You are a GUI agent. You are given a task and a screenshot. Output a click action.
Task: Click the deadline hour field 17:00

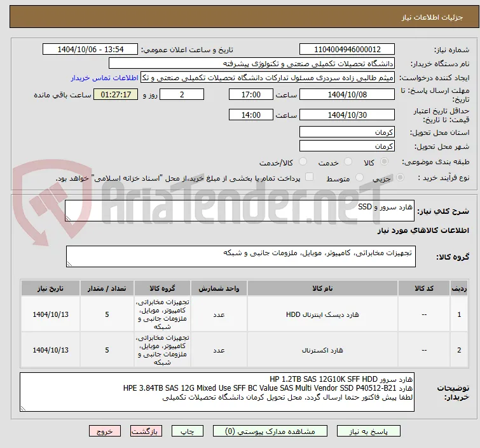point(250,94)
